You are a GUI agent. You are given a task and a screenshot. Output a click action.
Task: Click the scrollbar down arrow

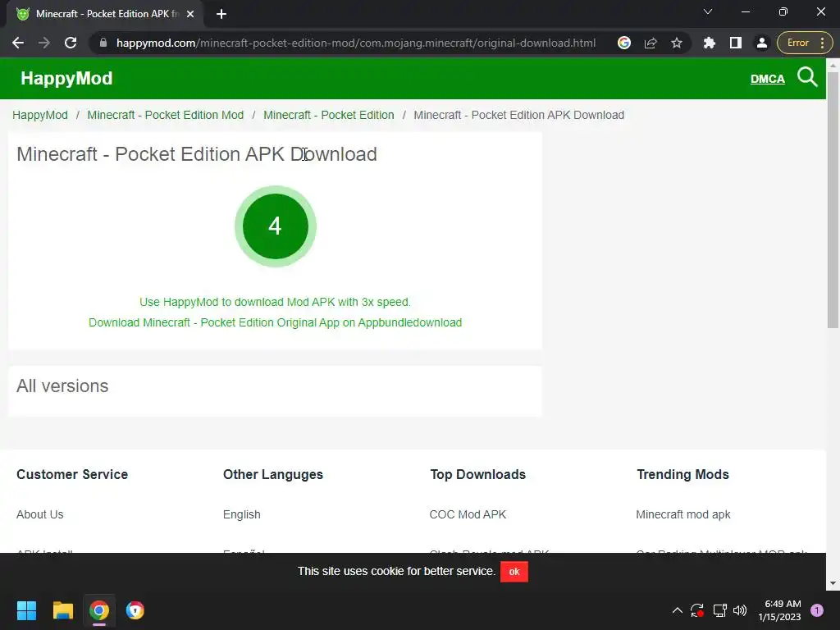click(833, 583)
